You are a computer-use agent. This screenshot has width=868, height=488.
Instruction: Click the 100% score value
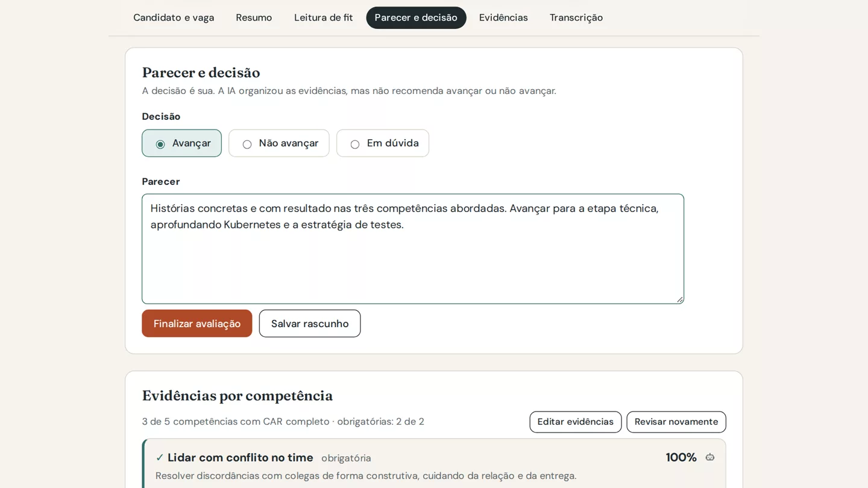tap(681, 457)
